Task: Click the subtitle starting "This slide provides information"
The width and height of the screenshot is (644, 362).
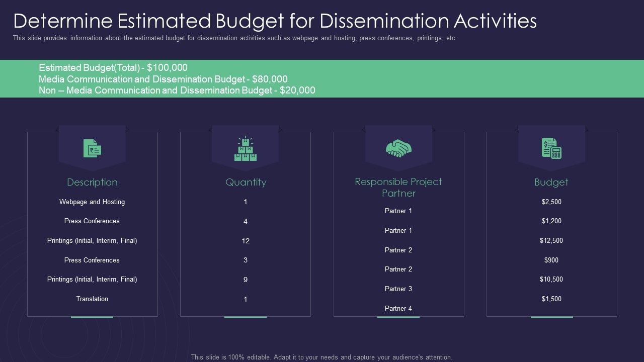Action: [x=235, y=38]
